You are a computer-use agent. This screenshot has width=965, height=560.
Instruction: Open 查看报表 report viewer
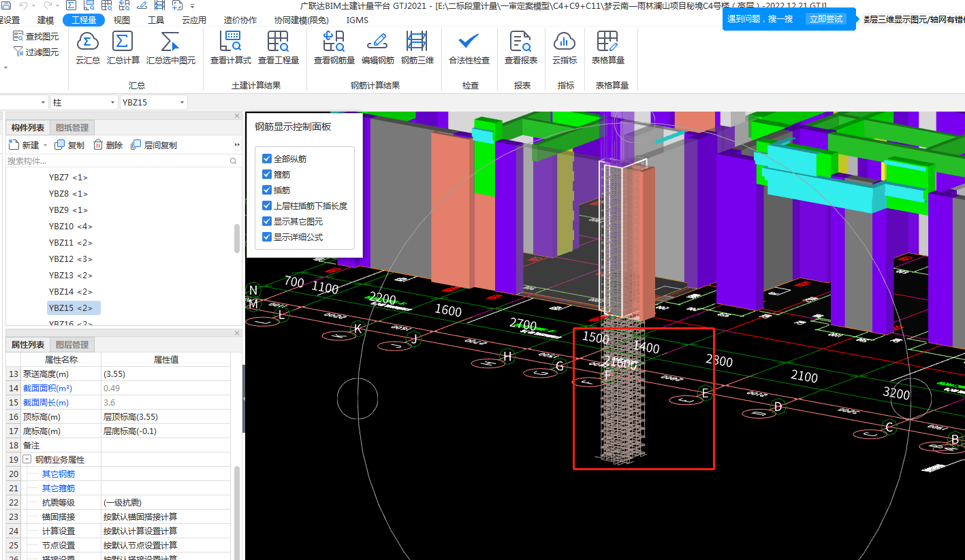click(521, 48)
